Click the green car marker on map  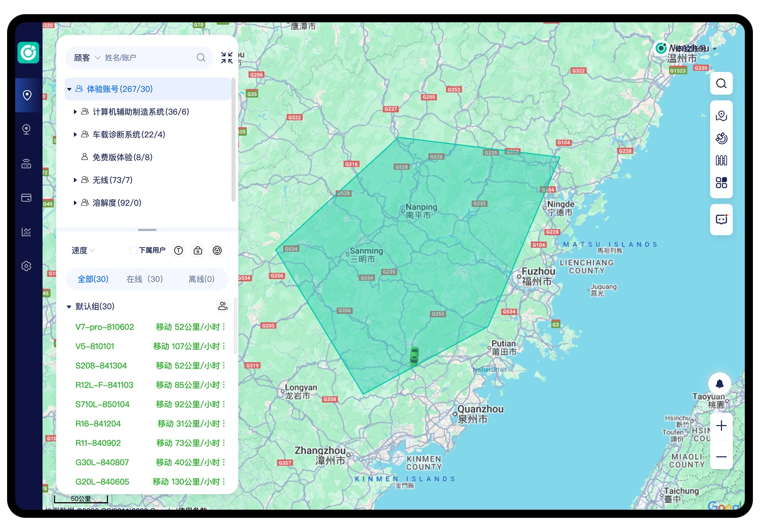[414, 356]
